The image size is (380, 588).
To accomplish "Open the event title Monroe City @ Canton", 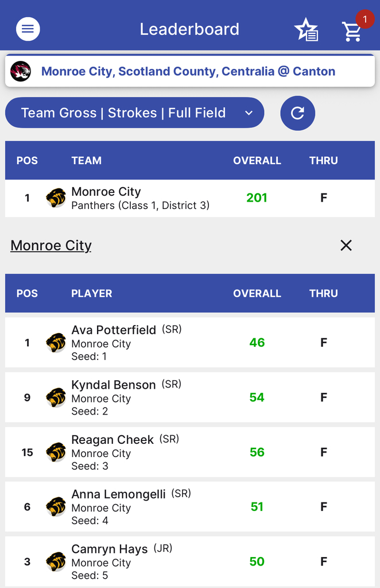I will 188,71.
